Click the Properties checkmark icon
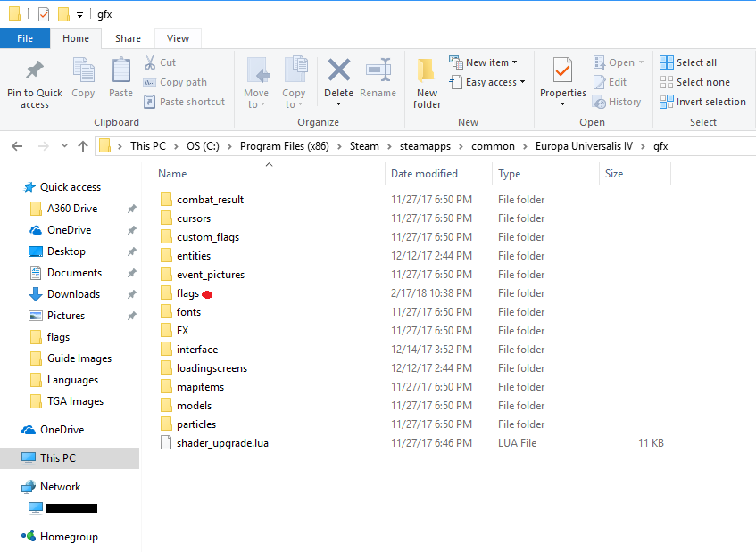The image size is (756, 552). 562,70
